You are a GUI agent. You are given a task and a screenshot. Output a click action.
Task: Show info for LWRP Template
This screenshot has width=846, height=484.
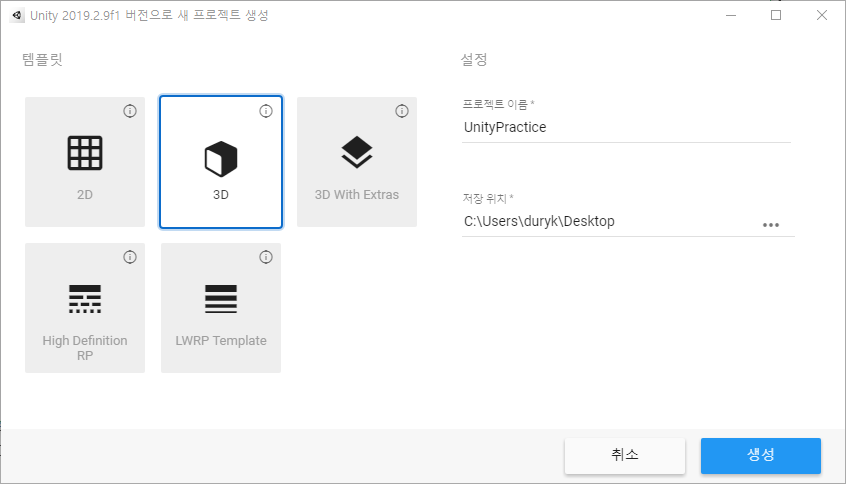266,257
